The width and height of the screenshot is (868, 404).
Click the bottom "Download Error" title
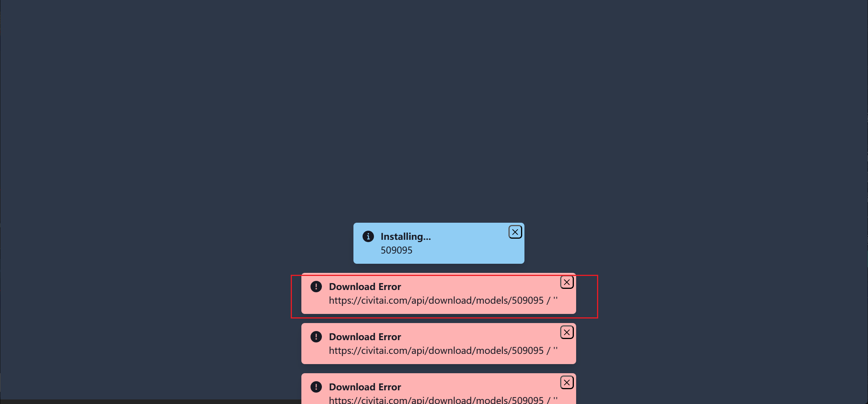click(365, 387)
